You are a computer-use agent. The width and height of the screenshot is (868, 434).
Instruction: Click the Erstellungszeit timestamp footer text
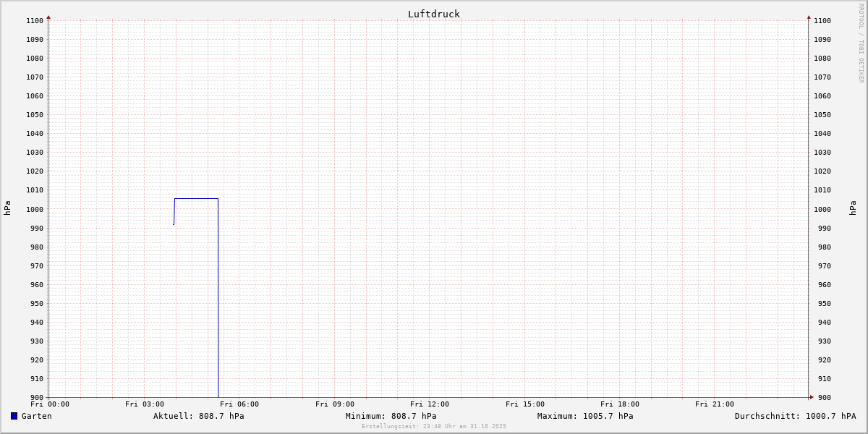[x=434, y=426]
